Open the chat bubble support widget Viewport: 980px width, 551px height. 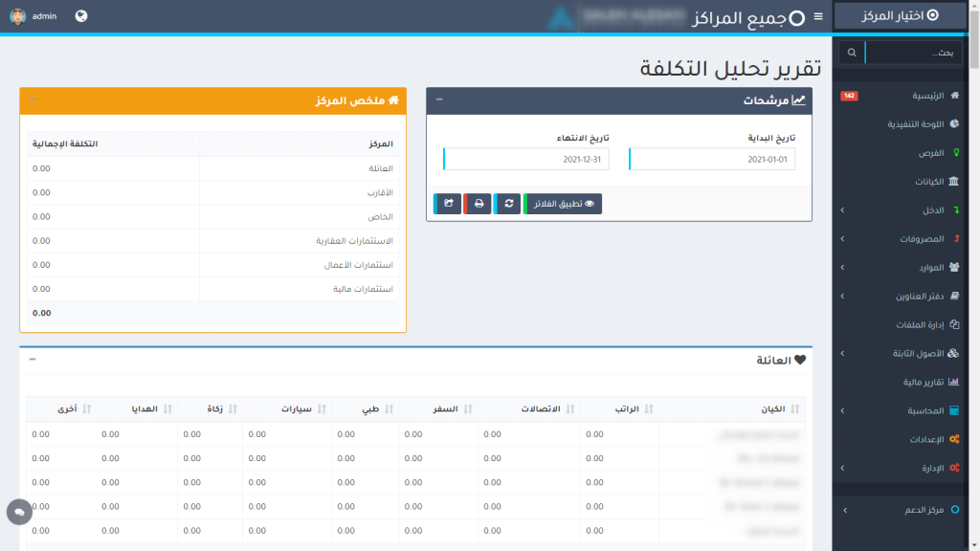pyautogui.click(x=19, y=513)
